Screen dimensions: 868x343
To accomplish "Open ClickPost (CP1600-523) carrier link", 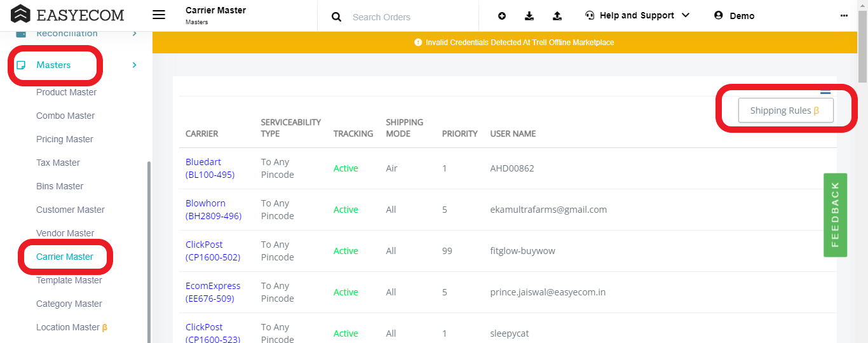I will click(213, 333).
